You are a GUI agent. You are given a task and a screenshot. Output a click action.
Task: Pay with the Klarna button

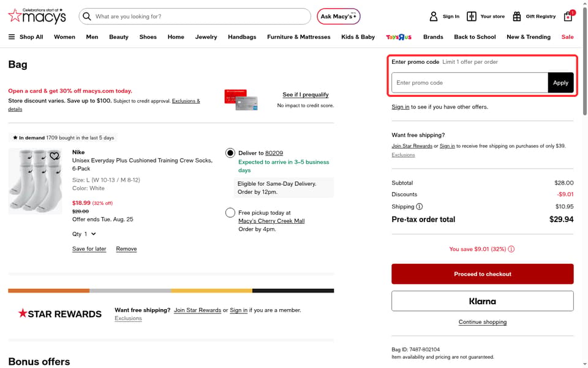pos(482,301)
